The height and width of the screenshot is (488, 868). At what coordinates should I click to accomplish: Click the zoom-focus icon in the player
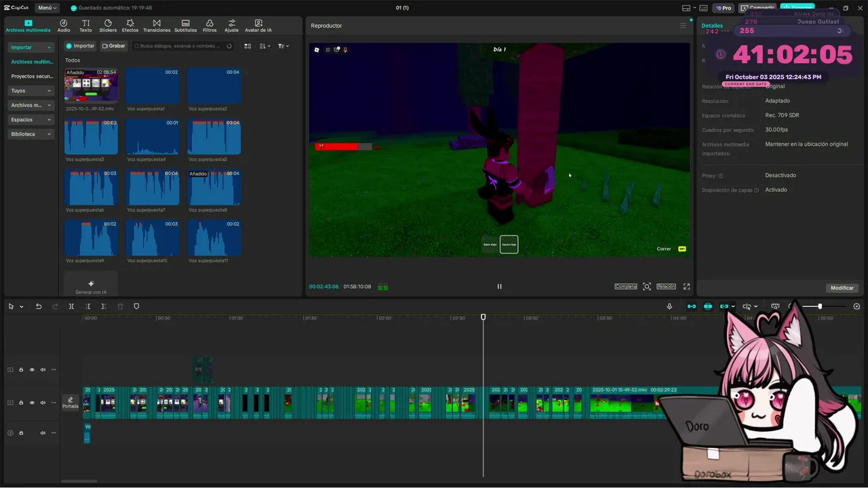click(647, 287)
